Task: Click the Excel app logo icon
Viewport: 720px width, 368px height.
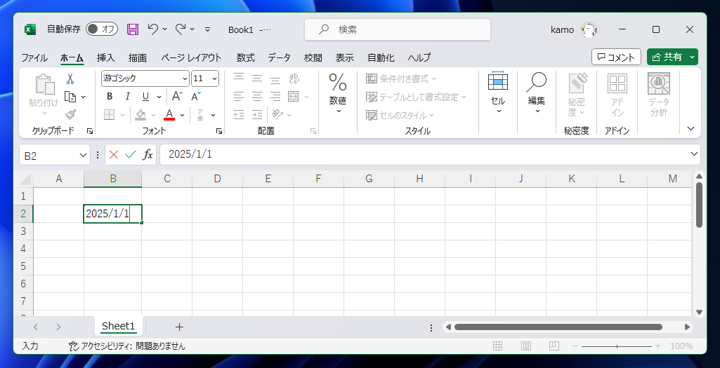Action: click(x=30, y=29)
